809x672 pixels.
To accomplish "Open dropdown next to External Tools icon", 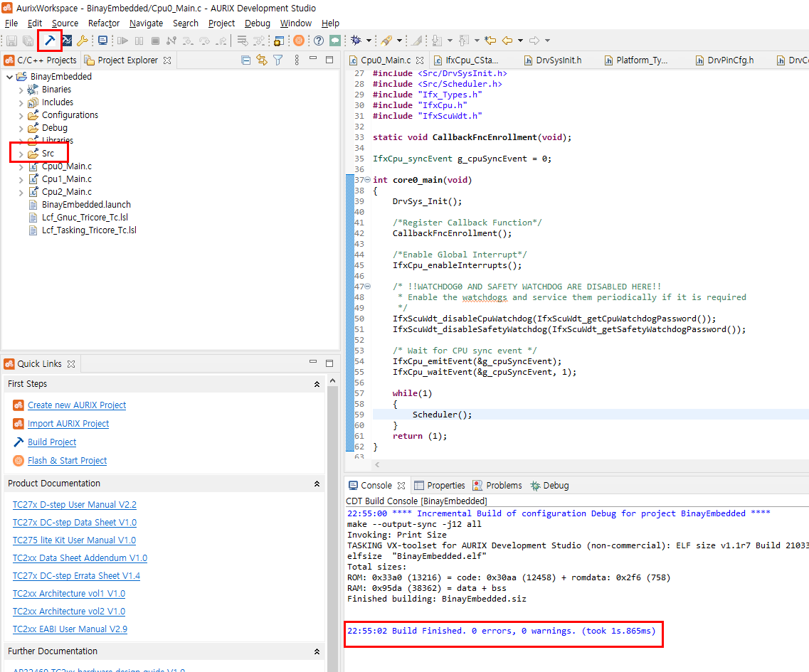I will click(x=399, y=41).
